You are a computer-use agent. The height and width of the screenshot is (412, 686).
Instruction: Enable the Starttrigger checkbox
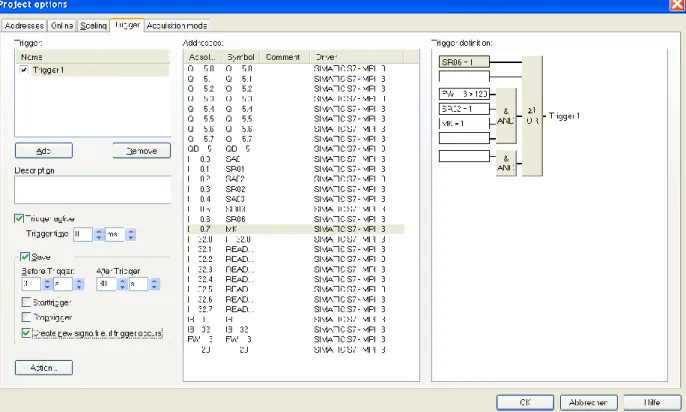[x=26, y=302]
